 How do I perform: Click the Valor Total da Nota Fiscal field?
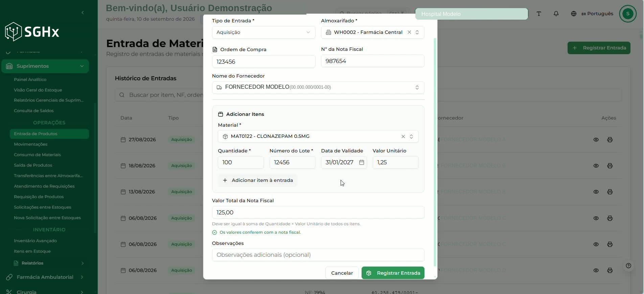coord(318,212)
